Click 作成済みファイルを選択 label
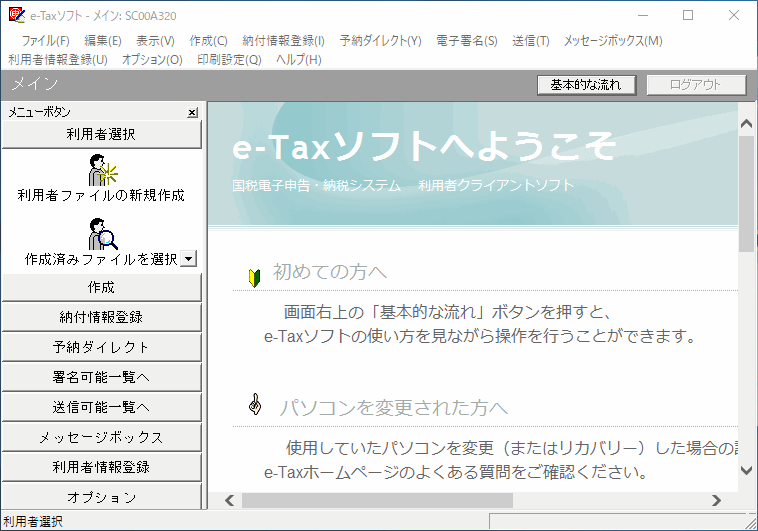 click(101, 259)
